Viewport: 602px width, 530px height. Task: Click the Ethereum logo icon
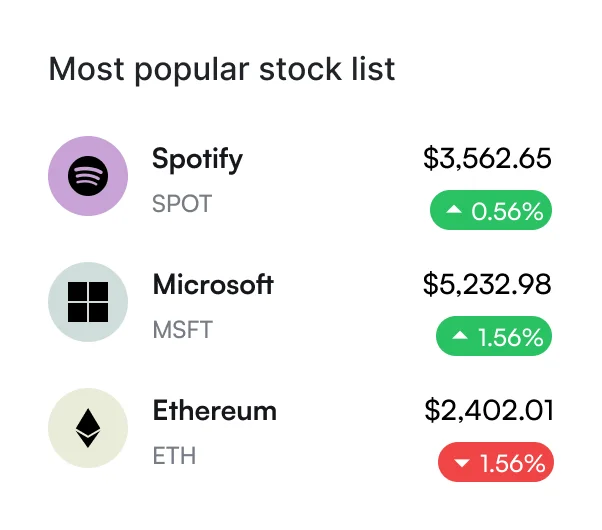pyautogui.click(x=88, y=428)
